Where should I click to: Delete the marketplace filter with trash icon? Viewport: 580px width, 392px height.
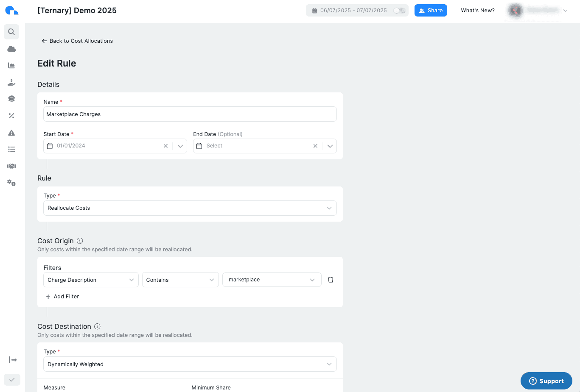pos(331,280)
